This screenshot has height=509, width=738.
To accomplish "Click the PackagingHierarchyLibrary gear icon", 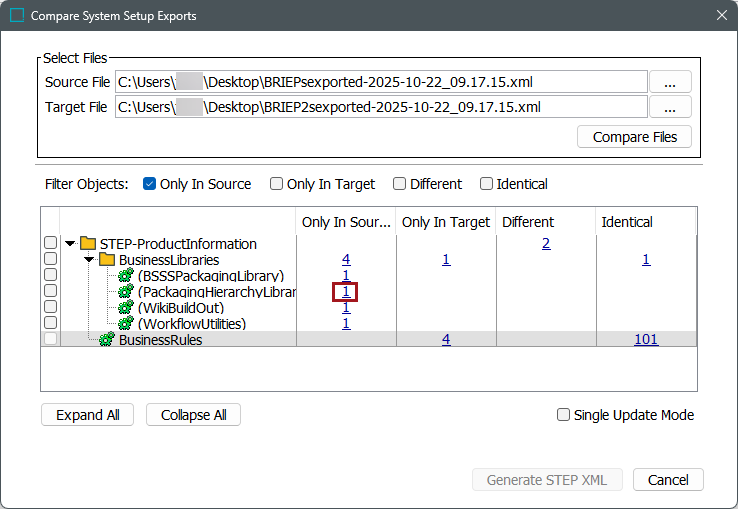I will pyautogui.click(x=126, y=292).
